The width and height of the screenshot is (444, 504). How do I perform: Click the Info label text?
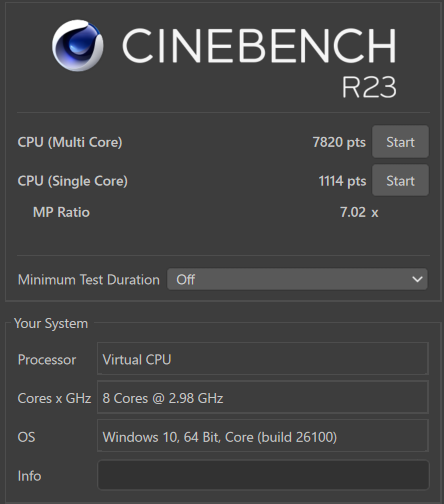tap(29, 476)
